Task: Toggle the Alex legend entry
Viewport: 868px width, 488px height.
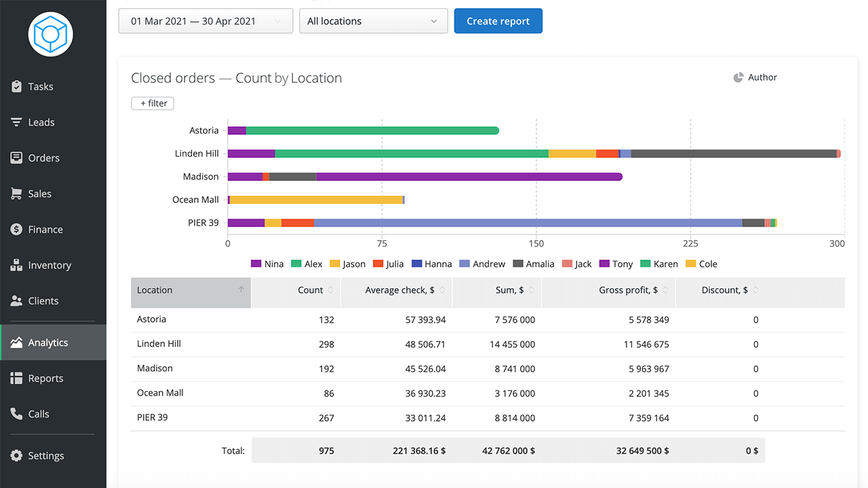Action: [x=307, y=264]
